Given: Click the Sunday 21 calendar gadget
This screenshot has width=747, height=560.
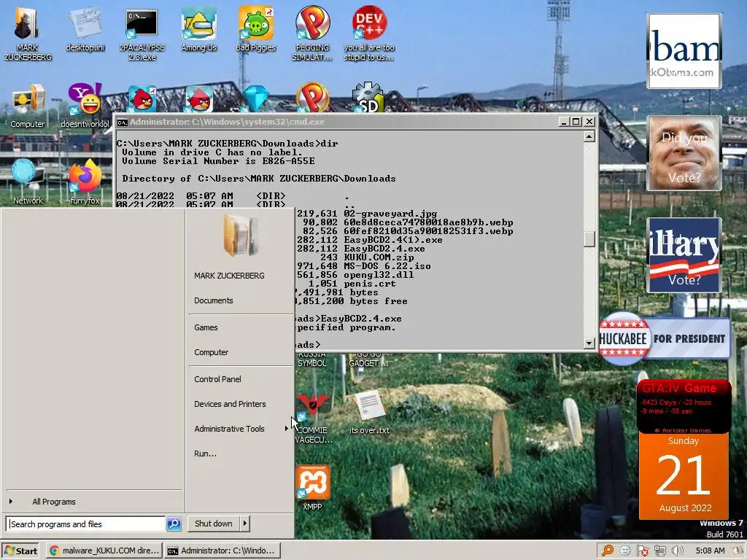Looking at the screenshot, I should [x=684, y=475].
